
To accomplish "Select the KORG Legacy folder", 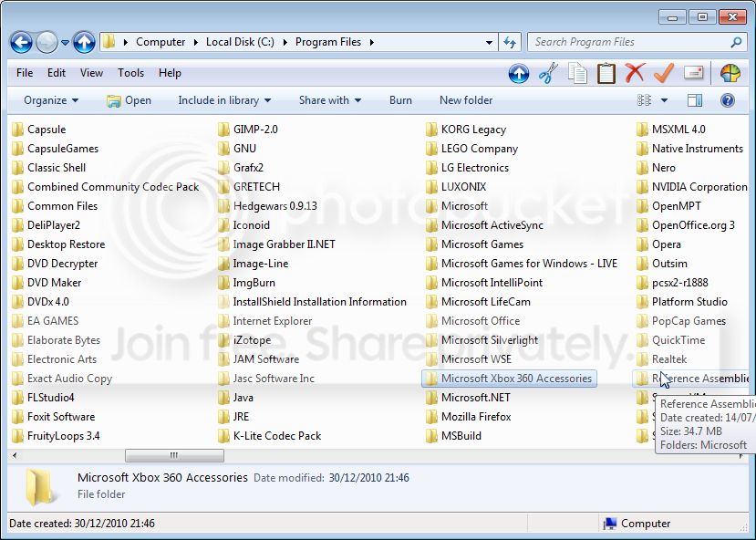I will 466,130.
